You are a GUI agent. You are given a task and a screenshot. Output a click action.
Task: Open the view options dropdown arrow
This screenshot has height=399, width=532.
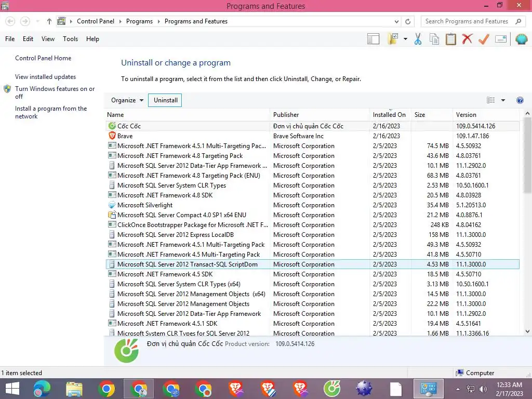pos(503,100)
